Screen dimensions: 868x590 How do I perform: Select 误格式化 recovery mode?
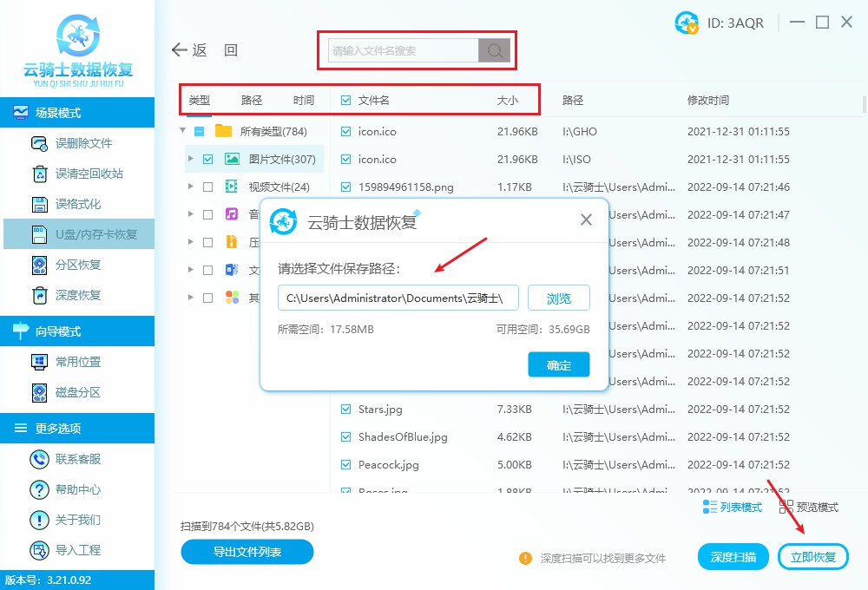(64, 204)
